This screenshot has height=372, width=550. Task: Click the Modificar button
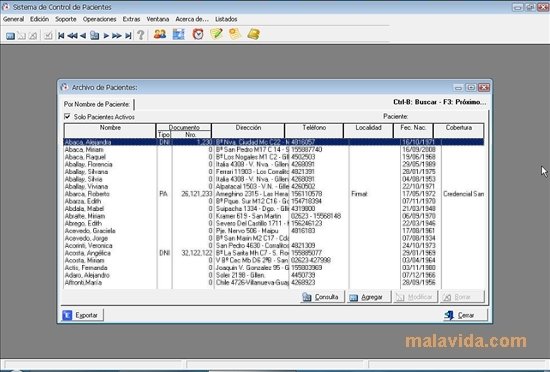click(x=415, y=297)
